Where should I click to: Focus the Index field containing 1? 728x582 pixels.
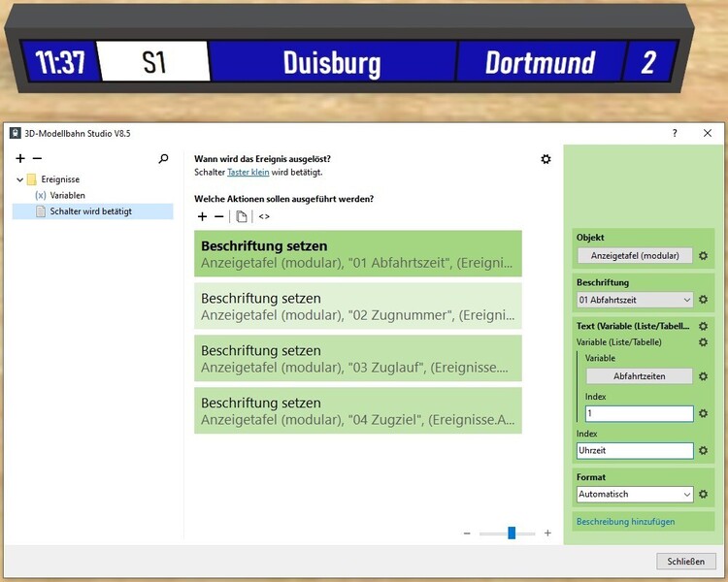(640, 413)
